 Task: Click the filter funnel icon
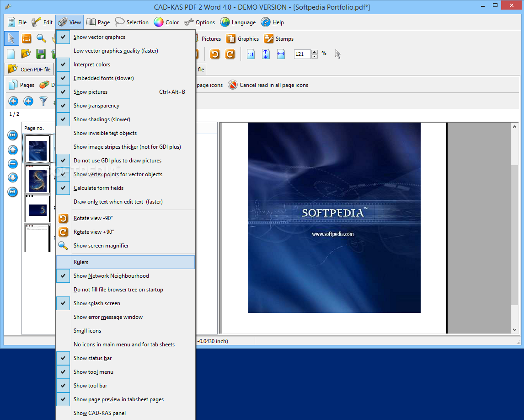coord(43,101)
